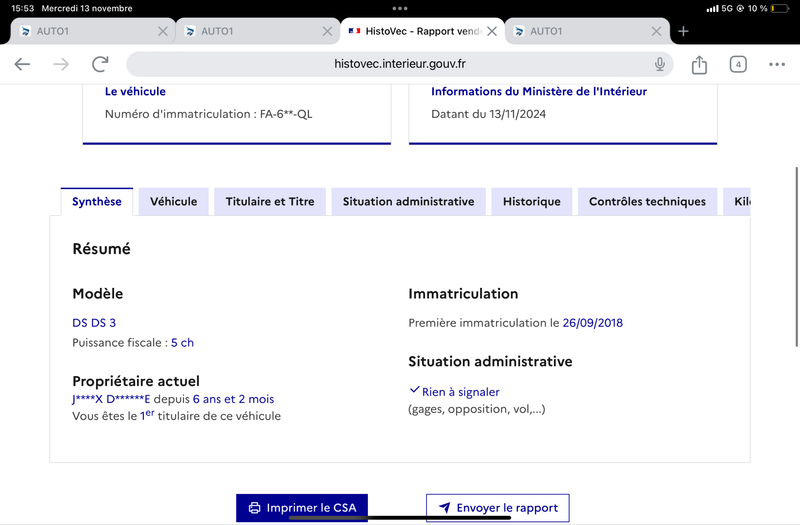Click the (gages, opposition, vol,...) note
Screen dimensions: 800x525
click(477, 409)
